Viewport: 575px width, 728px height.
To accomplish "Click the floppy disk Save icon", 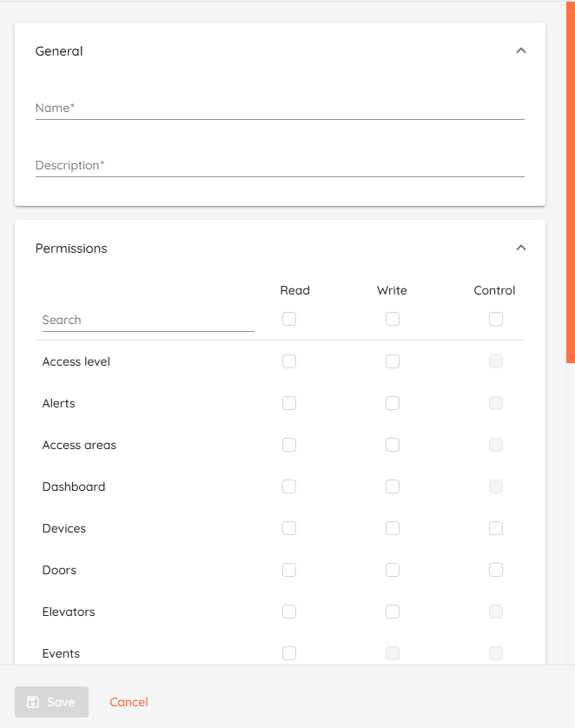I will 33,702.
